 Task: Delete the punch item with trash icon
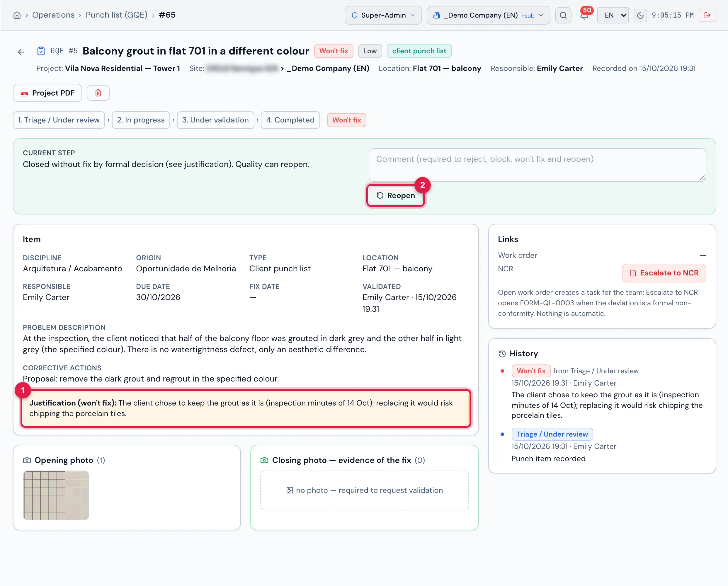[x=98, y=93]
